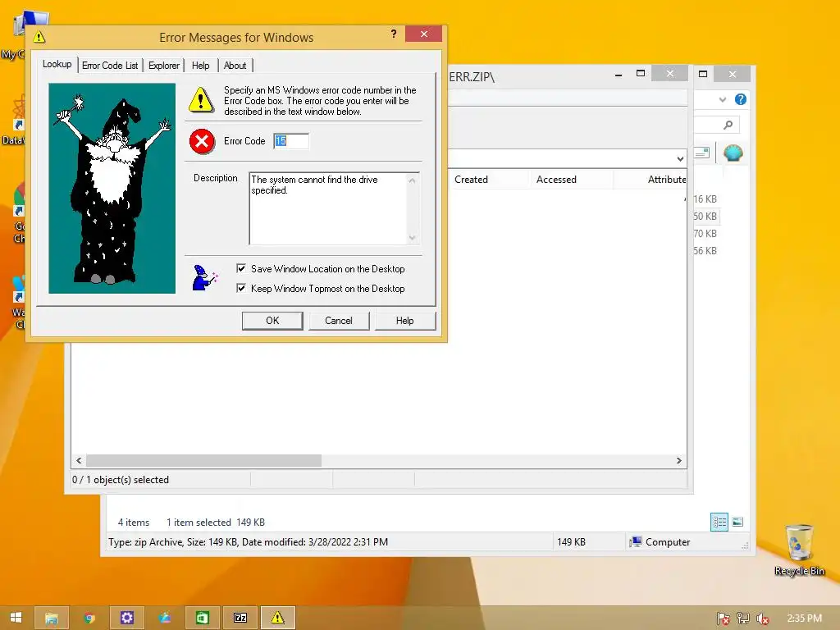
Task: Switch Explorer to details view
Action: click(x=719, y=522)
